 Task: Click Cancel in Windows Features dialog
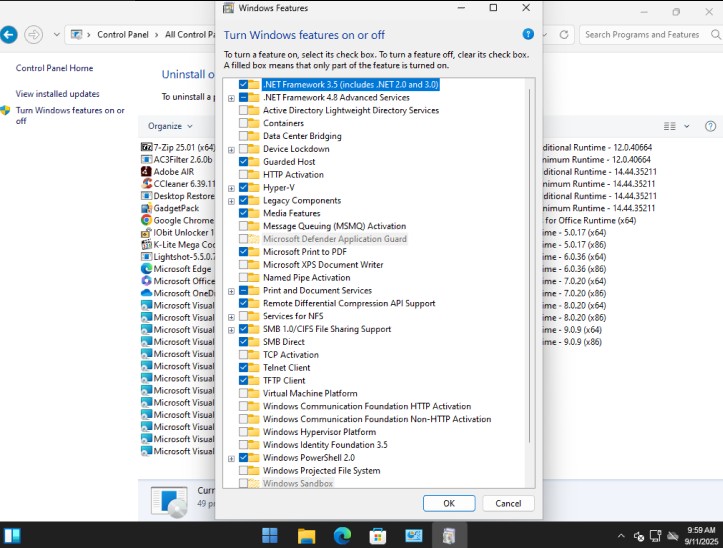tap(508, 503)
